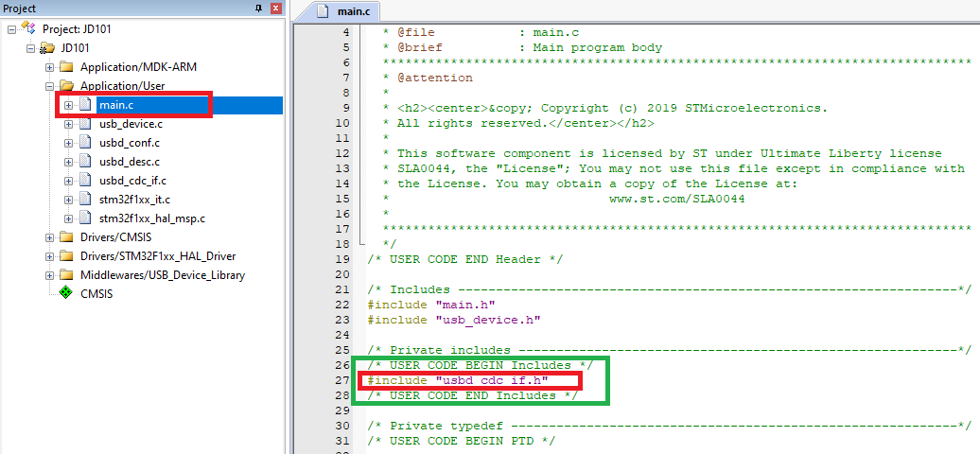The image size is (980, 454).
Task: Click the stm32f1xx_it.c file icon
Action: (x=84, y=200)
